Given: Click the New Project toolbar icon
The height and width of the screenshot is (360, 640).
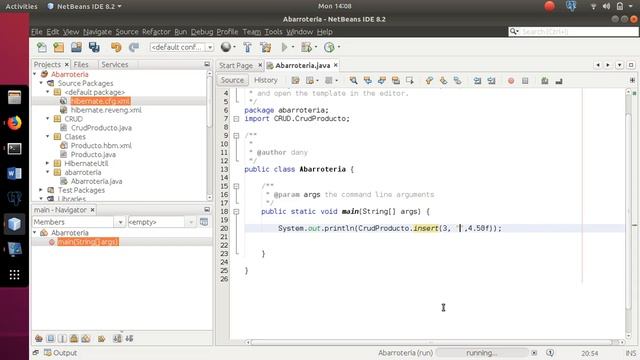Looking at the screenshot, I should (59, 47).
